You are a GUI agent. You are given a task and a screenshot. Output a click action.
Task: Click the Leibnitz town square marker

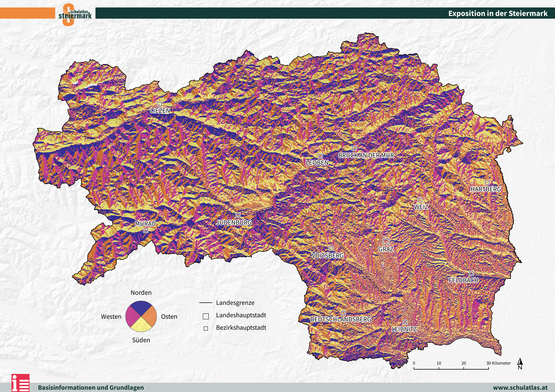pos(405,322)
